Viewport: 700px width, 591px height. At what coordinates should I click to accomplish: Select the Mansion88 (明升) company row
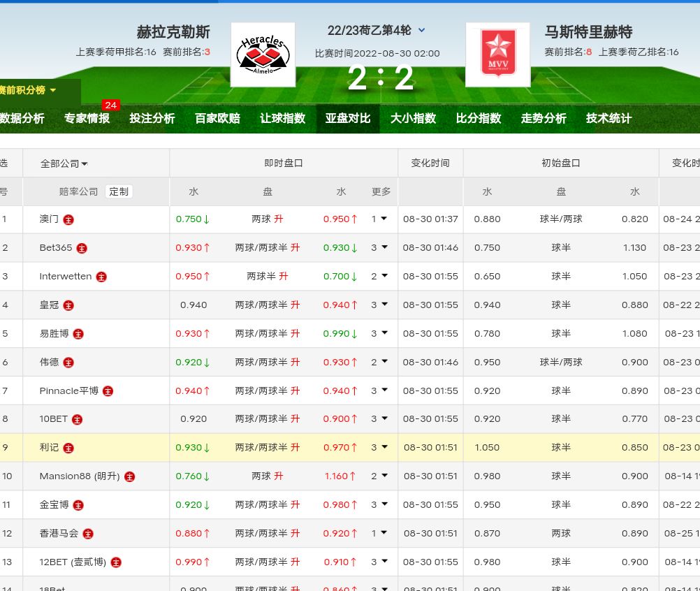click(80, 476)
